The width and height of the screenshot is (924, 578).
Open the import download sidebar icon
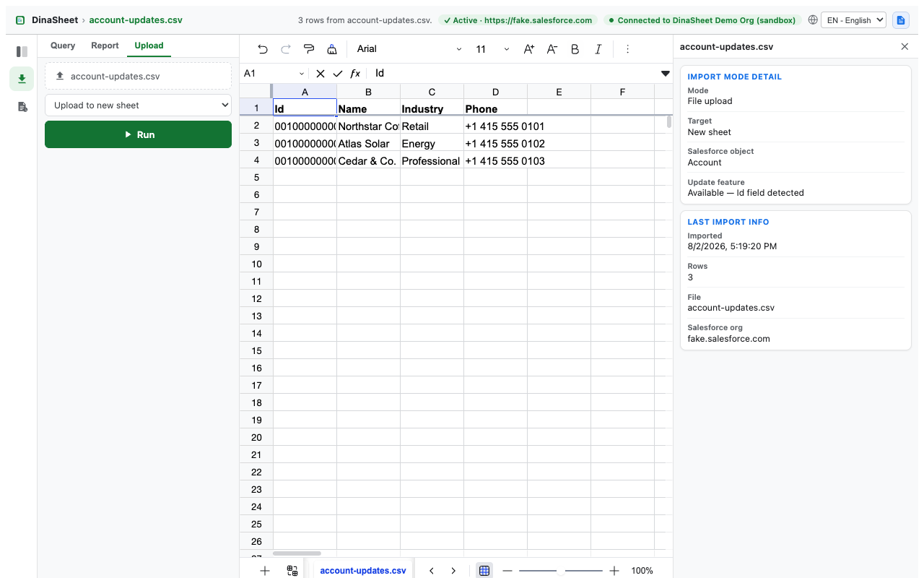pyautogui.click(x=22, y=79)
